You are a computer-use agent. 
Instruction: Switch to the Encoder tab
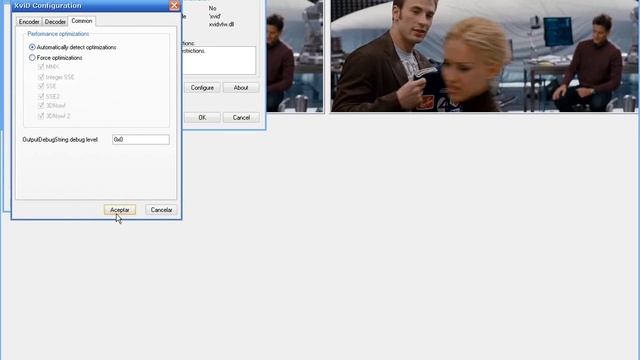click(x=29, y=22)
